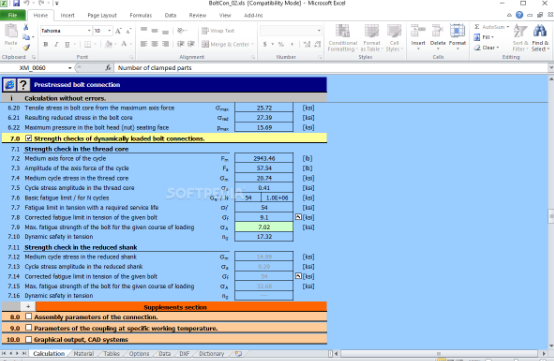Open the Material sheet tab

[x=84, y=353]
